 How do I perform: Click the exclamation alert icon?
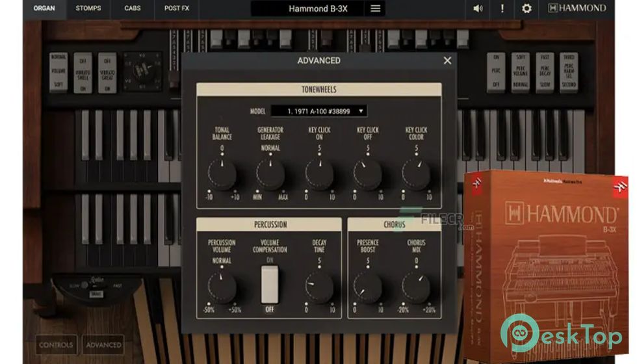pos(502,8)
